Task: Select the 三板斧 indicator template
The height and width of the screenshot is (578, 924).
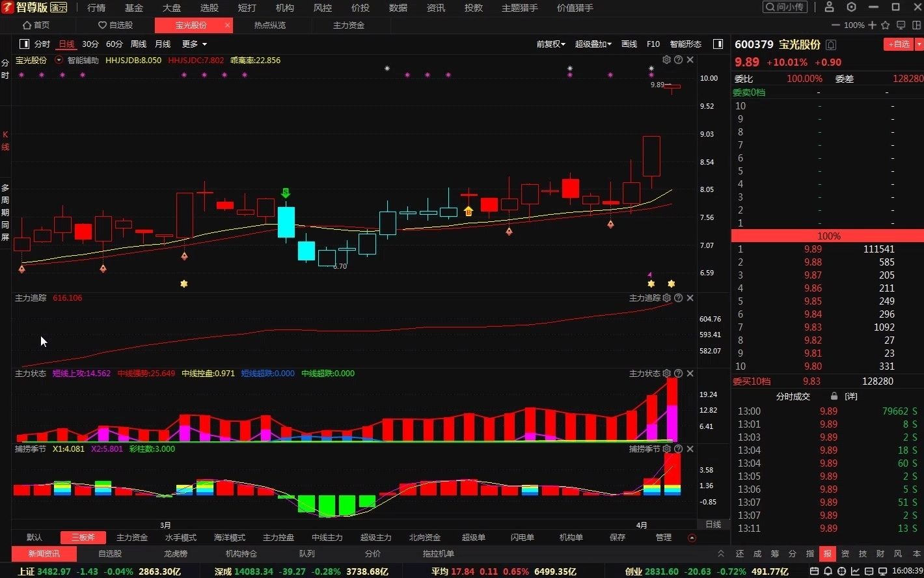Action: coord(83,538)
